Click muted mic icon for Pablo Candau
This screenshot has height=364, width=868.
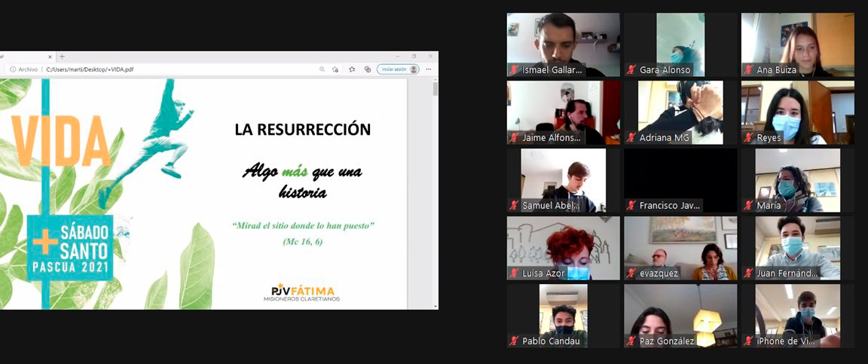point(514,341)
